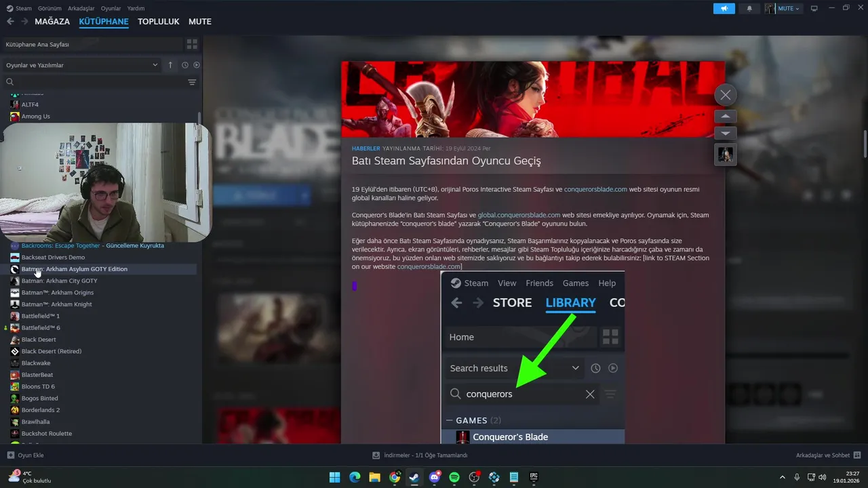Expand the Oyunlar ve Yazılımlar dropdown
868x488 pixels.
coord(81,65)
